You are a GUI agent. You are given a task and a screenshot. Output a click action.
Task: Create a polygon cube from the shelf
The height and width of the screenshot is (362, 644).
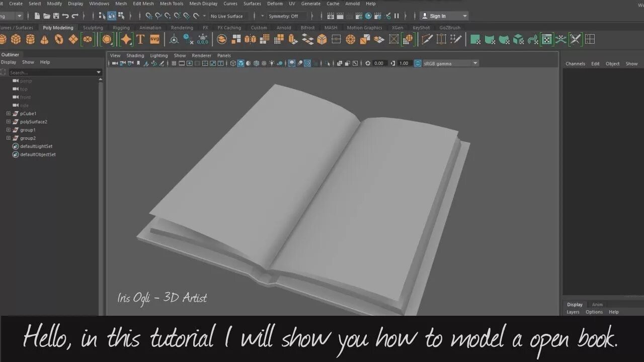point(16,39)
